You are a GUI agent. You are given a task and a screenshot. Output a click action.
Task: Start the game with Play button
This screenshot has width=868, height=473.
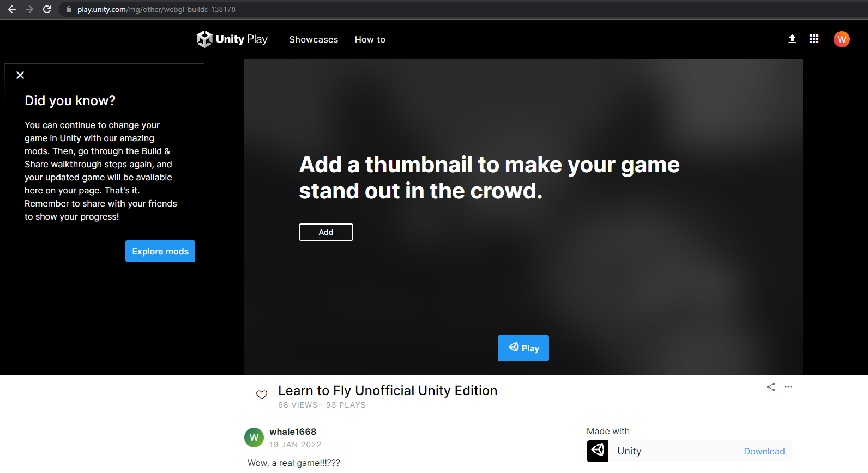click(x=523, y=348)
